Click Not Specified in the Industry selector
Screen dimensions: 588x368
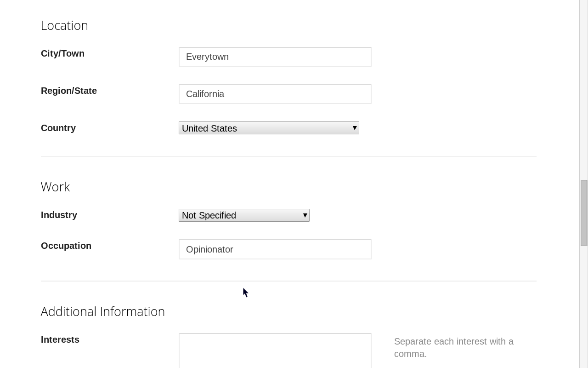(x=209, y=215)
